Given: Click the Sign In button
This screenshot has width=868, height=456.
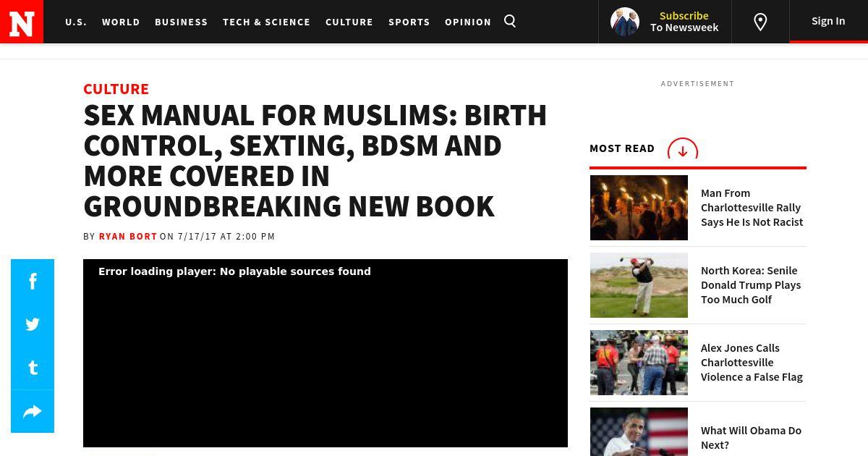Looking at the screenshot, I should [828, 21].
